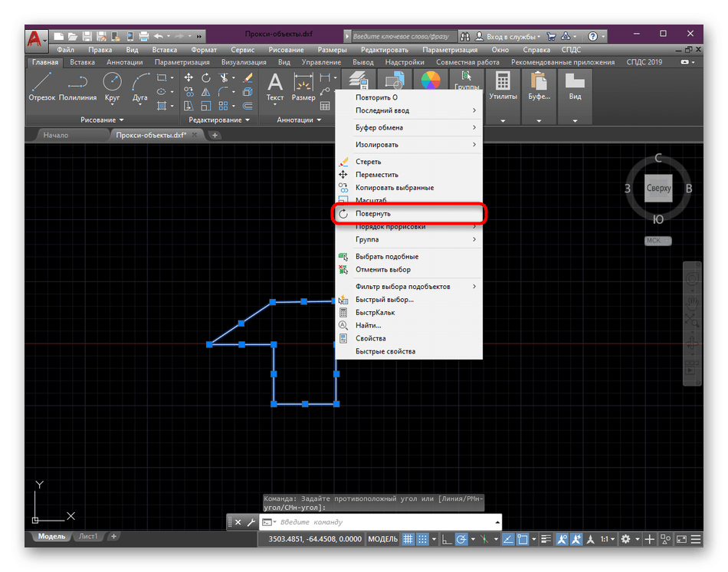Click the Table icon in Аннотации panel
This screenshot has height=572, width=728.
pyautogui.click(x=325, y=106)
